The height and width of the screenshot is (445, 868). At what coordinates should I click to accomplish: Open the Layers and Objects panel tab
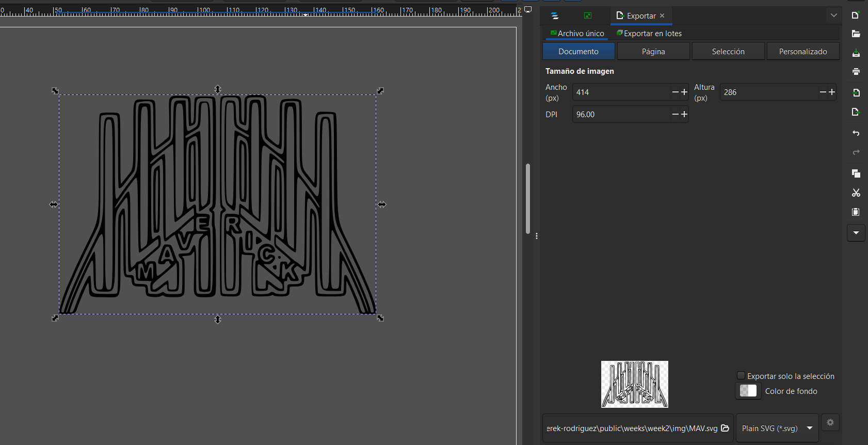coord(555,16)
